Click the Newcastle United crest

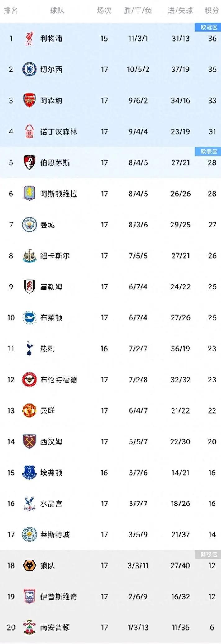pos(30,256)
